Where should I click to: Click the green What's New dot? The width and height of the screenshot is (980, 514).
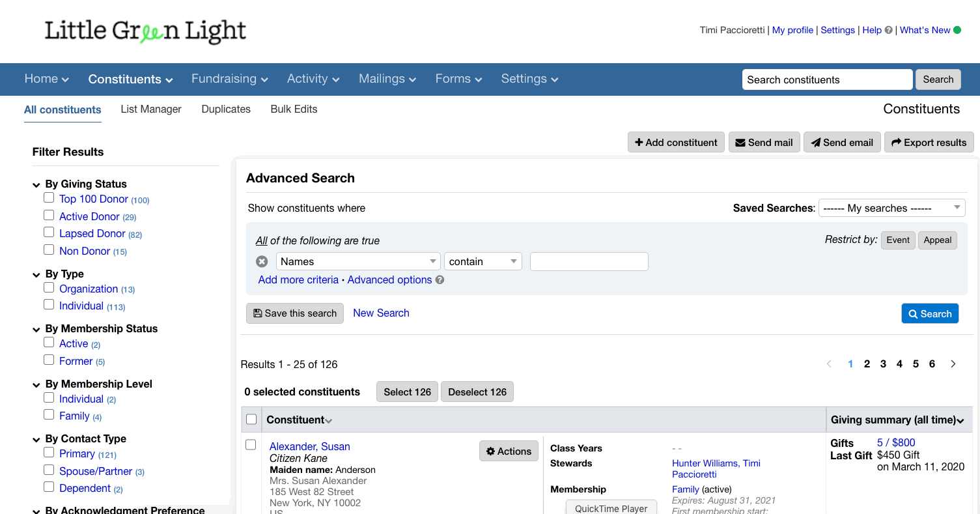[957, 30]
